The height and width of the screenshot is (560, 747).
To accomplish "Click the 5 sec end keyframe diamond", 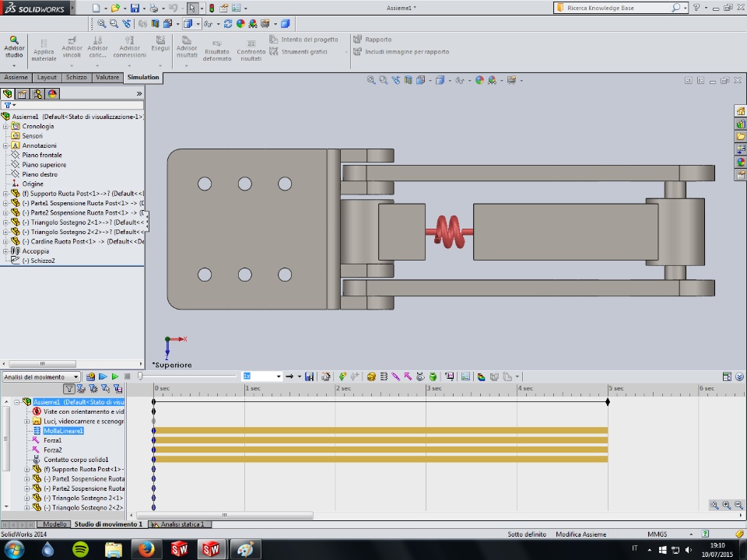I will coord(608,401).
